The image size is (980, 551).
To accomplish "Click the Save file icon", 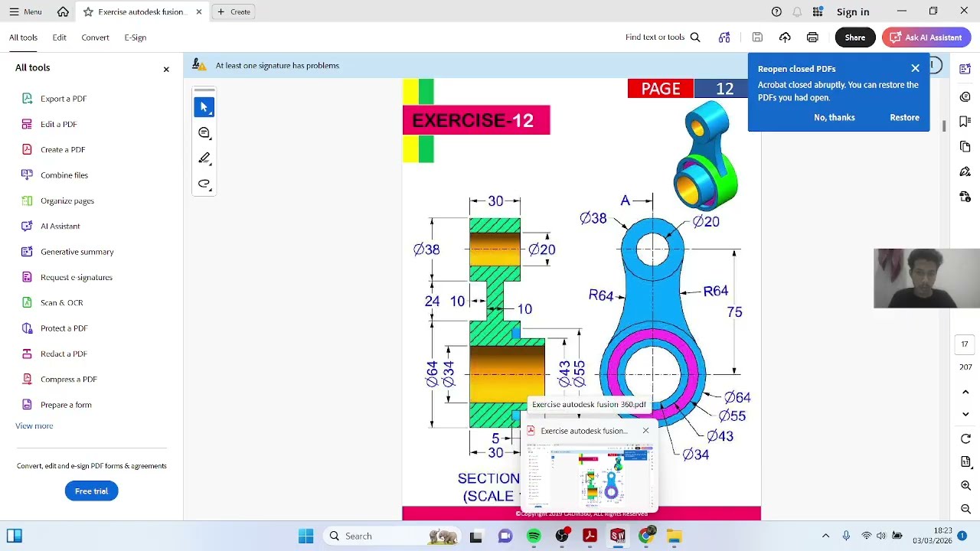I will (757, 37).
